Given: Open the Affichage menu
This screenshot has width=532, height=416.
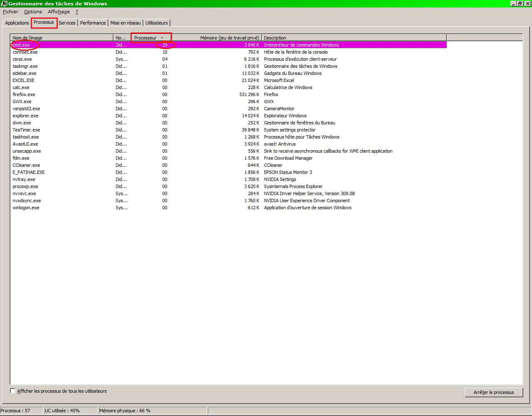Looking at the screenshot, I should [x=59, y=12].
